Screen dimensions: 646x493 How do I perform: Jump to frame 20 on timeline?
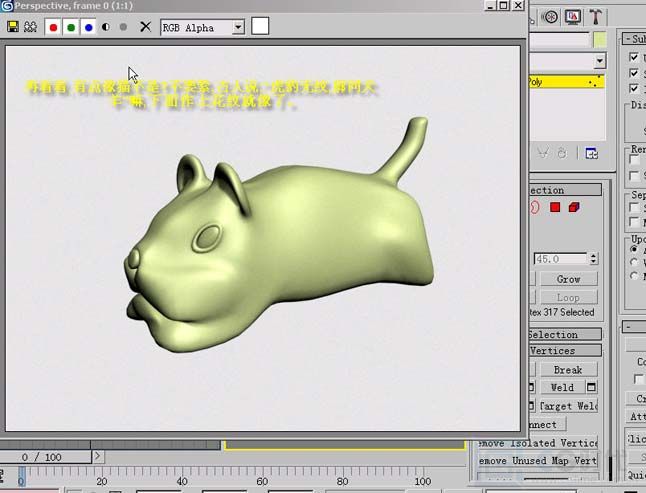tap(102, 481)
